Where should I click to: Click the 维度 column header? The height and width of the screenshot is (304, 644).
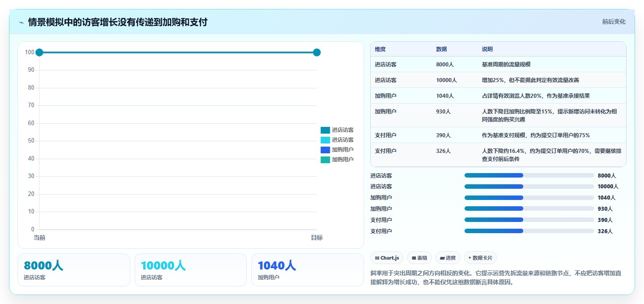pyautogui.click(x=380, y=49)
